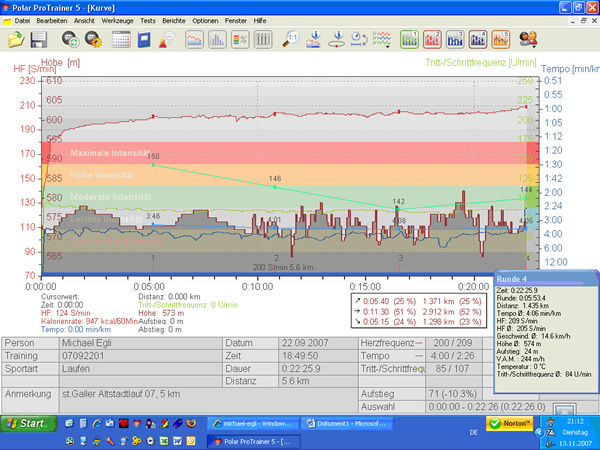600x450 pixels.
Task: Click the 146 cadence lap point
Action: coord(275,187)
